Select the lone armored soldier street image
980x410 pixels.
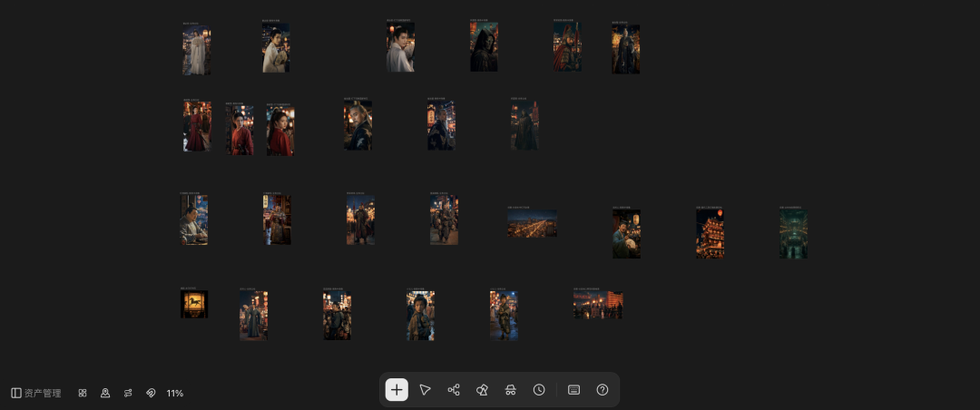coord(360,220)
